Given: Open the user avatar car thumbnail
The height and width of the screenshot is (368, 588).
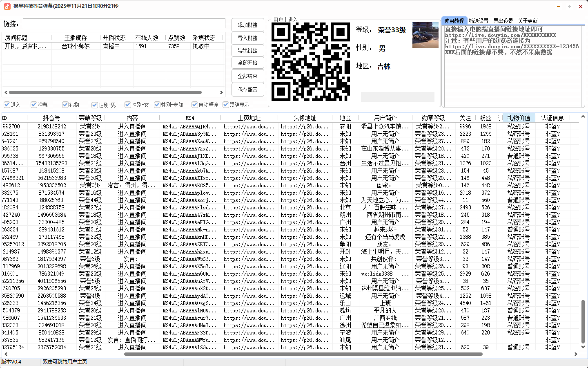Looking at the screenshot, I should (425, 35).
